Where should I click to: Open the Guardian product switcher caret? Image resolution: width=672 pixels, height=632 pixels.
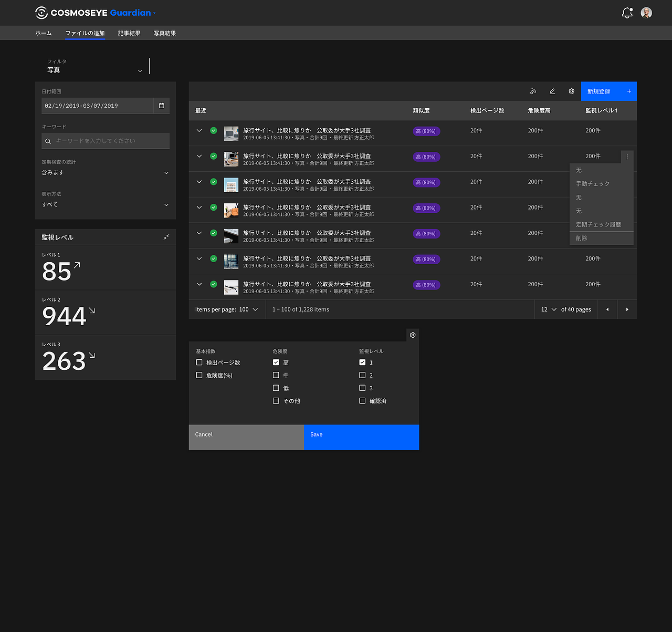[x=154, y=13]
